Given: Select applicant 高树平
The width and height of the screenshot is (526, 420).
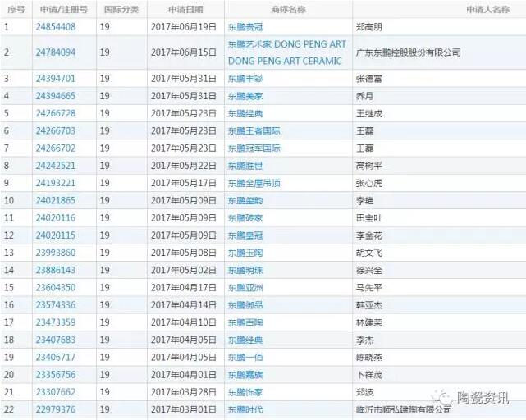Looking at the screenshot, I should pos(369,166).
